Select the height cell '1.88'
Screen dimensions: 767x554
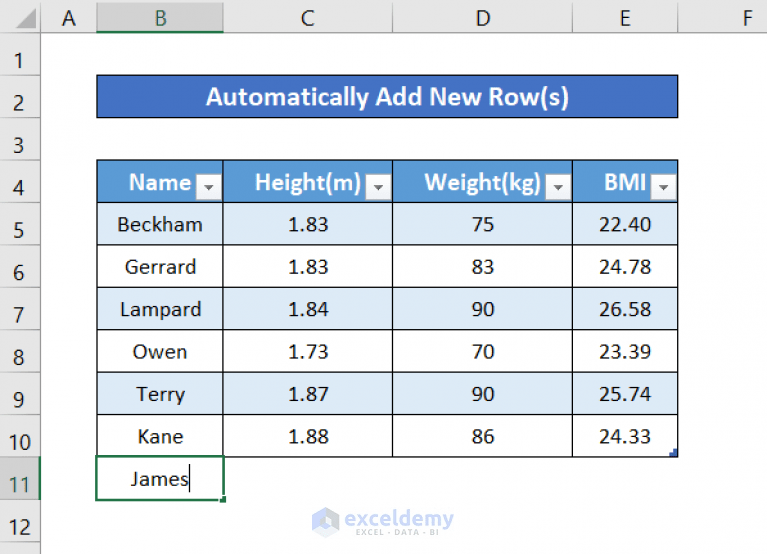pyautogui.click(x=308, y=436)
